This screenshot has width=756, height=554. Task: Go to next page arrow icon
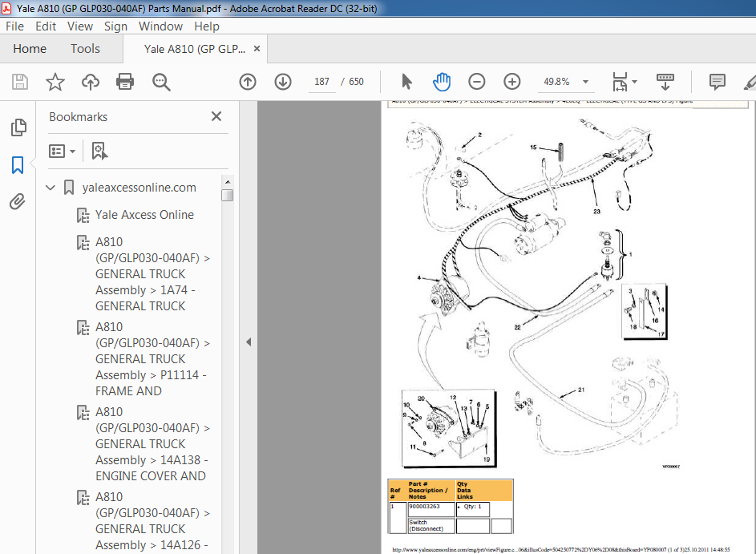[x=283, y=82]
